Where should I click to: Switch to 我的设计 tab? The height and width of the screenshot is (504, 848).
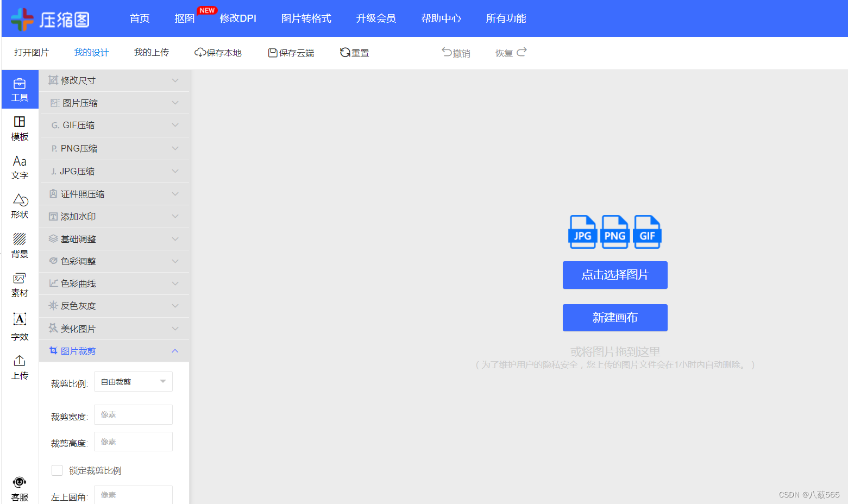91,53
